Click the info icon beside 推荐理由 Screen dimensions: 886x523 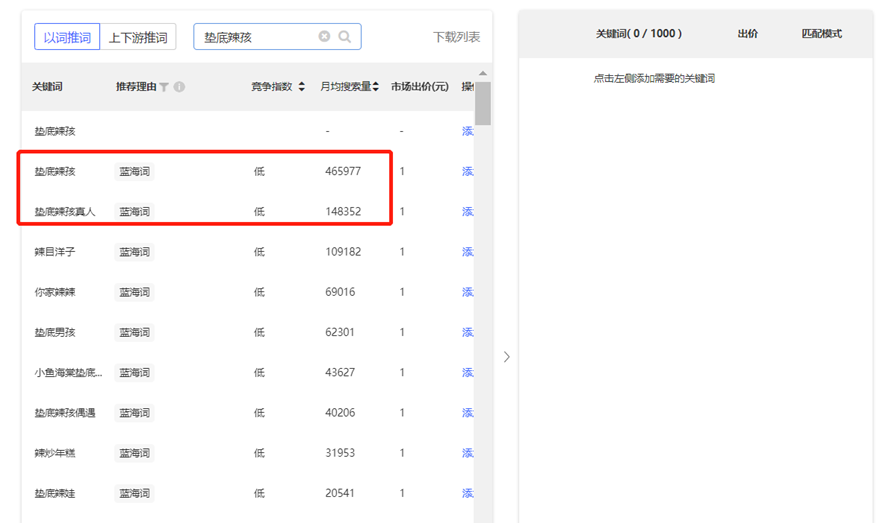179,88
